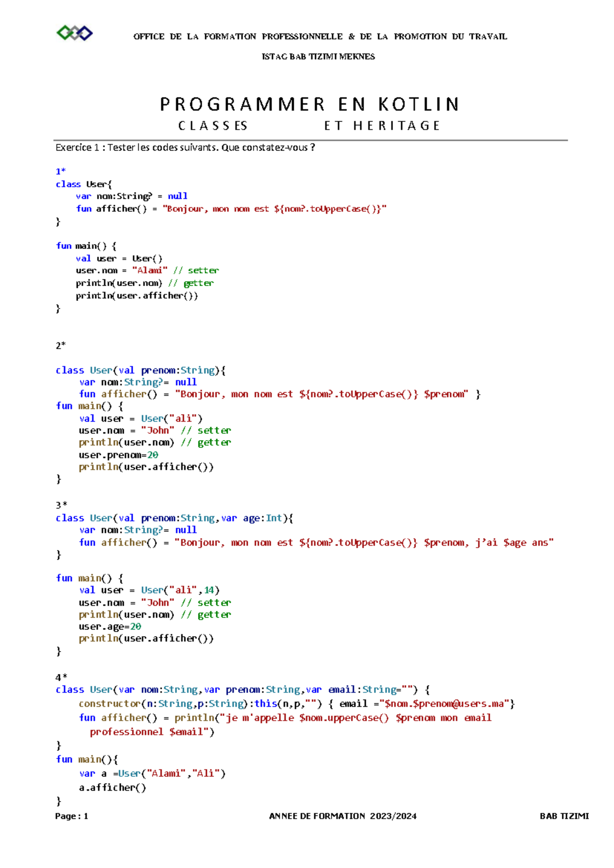
Task: Select the word 'CLASSES' in the subtitle
Action: pyautogui.click(x=213, y=126)
